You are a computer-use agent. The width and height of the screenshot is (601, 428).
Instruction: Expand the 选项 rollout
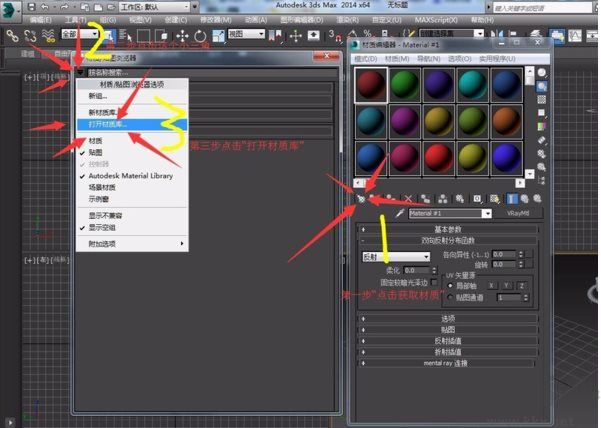448,318
